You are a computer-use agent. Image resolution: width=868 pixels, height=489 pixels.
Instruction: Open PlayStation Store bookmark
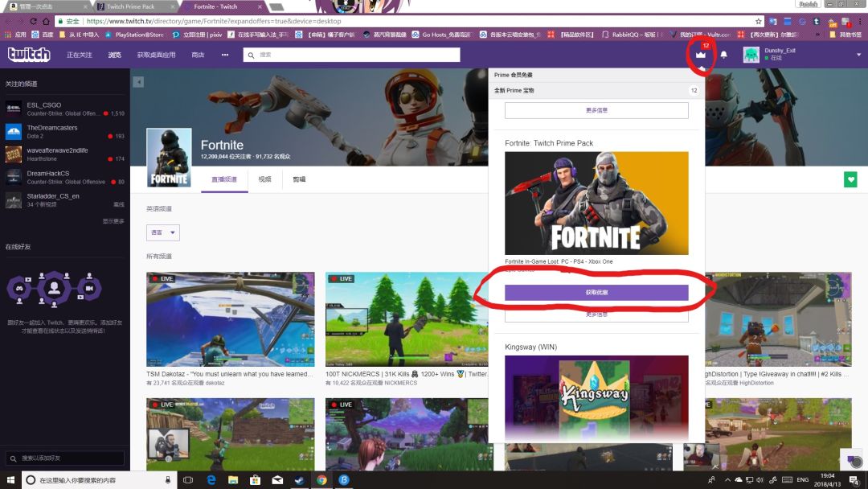click(x=134, y=35)
